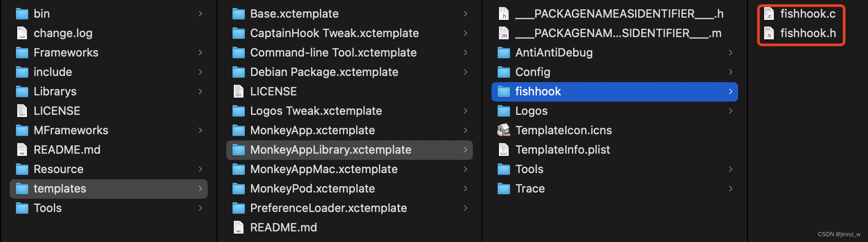Click the MonkeyPod.xctemplate folder icon
868x242 pixels.
point(239,189)
